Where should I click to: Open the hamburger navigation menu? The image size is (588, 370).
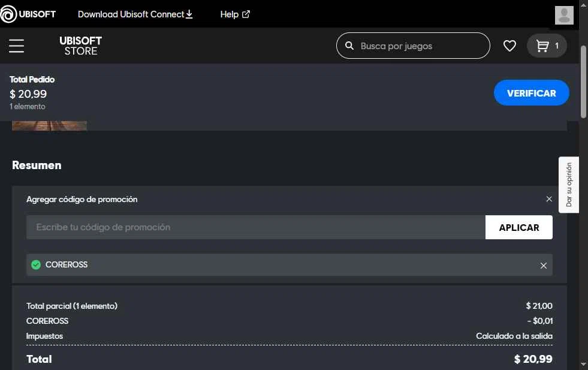tap(17, 46)
